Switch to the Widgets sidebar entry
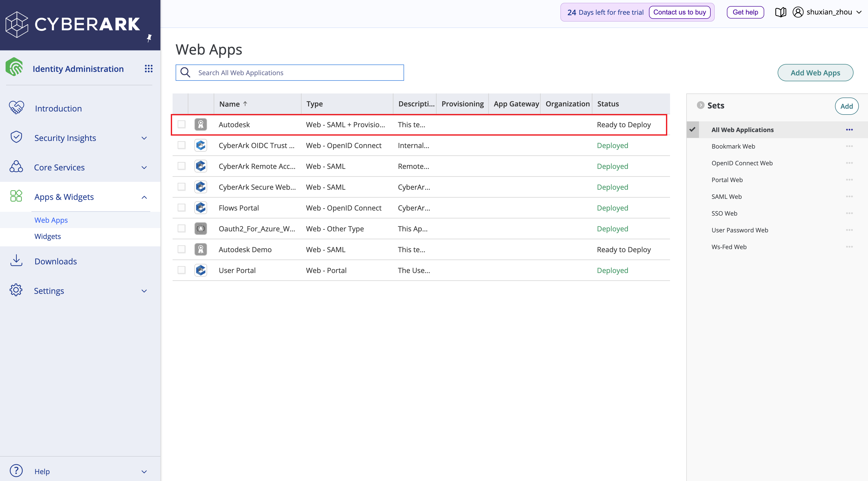This screenshot has height=481, width=868. pyautogui.click(x=47, y=236)
